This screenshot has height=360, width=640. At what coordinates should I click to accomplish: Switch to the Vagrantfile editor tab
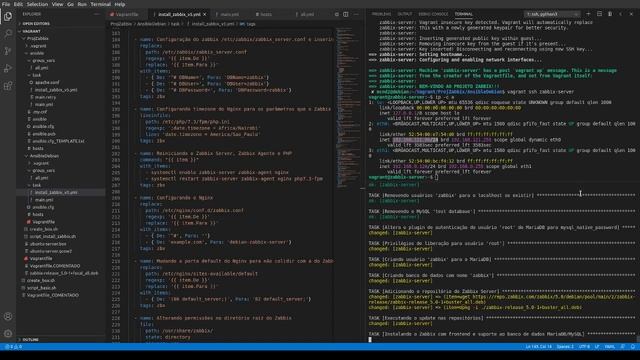pos(127,14)
